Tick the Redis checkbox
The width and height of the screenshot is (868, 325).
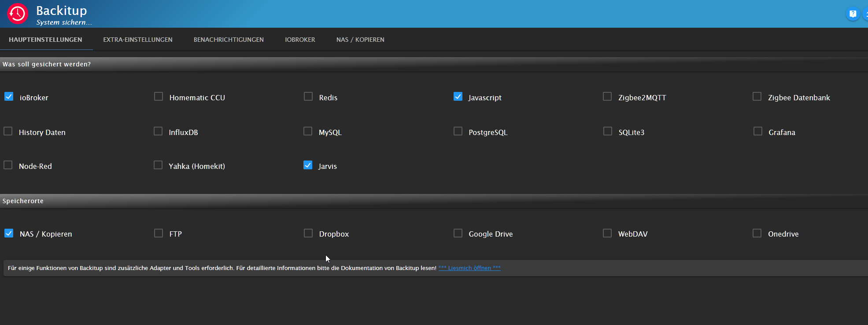point(308,97)
